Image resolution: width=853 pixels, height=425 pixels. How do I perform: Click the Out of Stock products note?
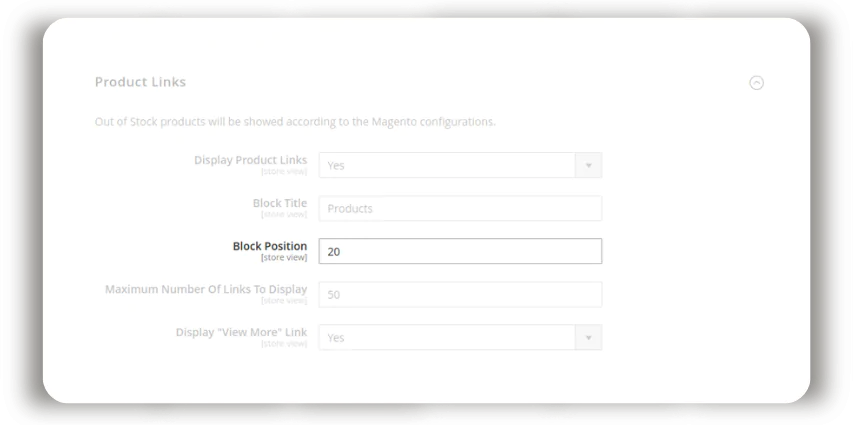tap(295, 122)
